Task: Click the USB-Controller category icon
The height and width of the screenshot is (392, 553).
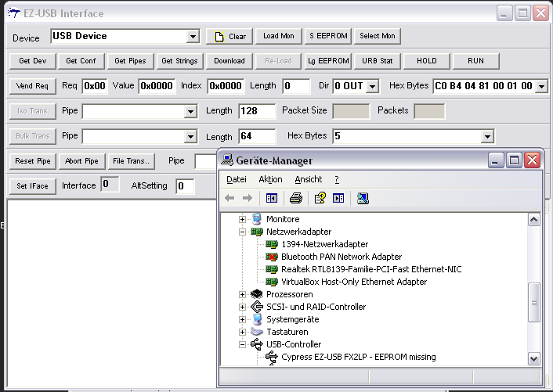Action: (257, 344)
